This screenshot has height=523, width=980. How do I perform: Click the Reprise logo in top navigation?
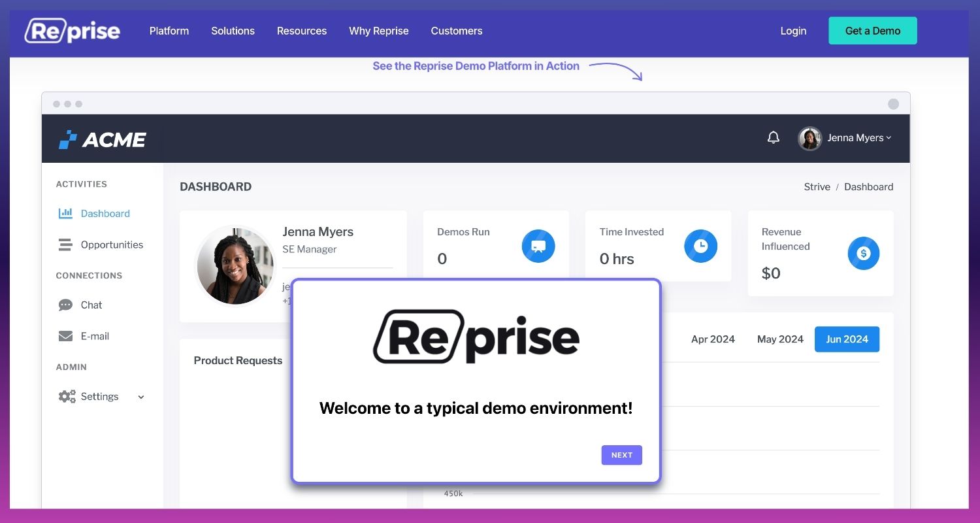point(73,31)
